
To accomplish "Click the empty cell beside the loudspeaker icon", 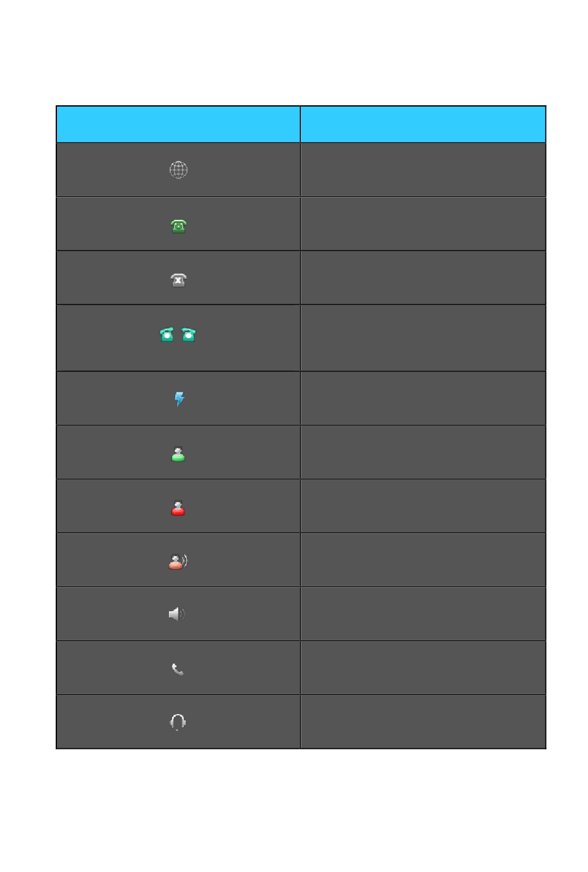I will pyautogui.click(x=423, y=614).
